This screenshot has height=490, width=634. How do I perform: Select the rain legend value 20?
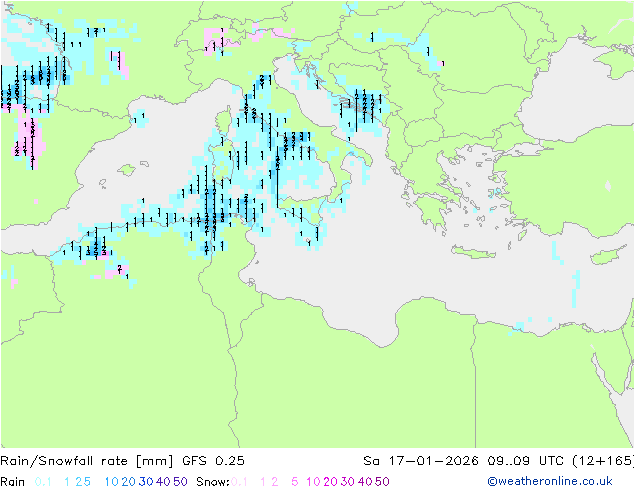(x=129, y=482)
